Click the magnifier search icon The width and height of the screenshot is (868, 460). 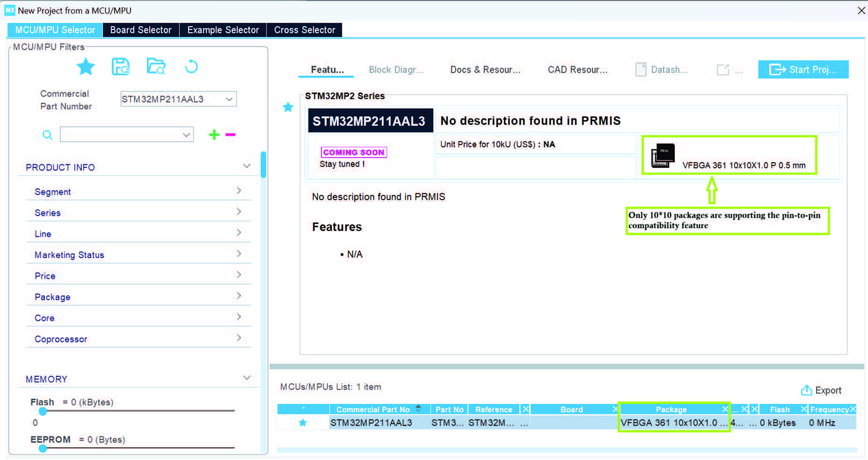tap(47, 135)
